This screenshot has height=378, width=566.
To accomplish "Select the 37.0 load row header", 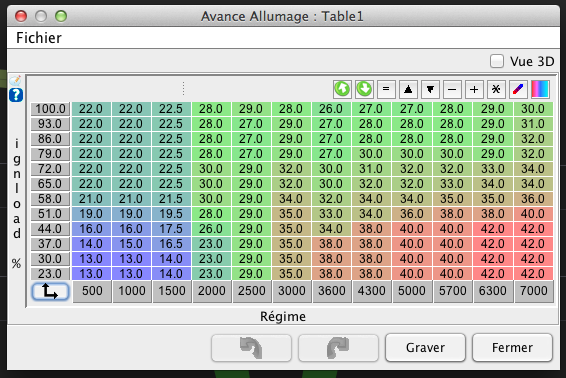I will tap(50, 244).
